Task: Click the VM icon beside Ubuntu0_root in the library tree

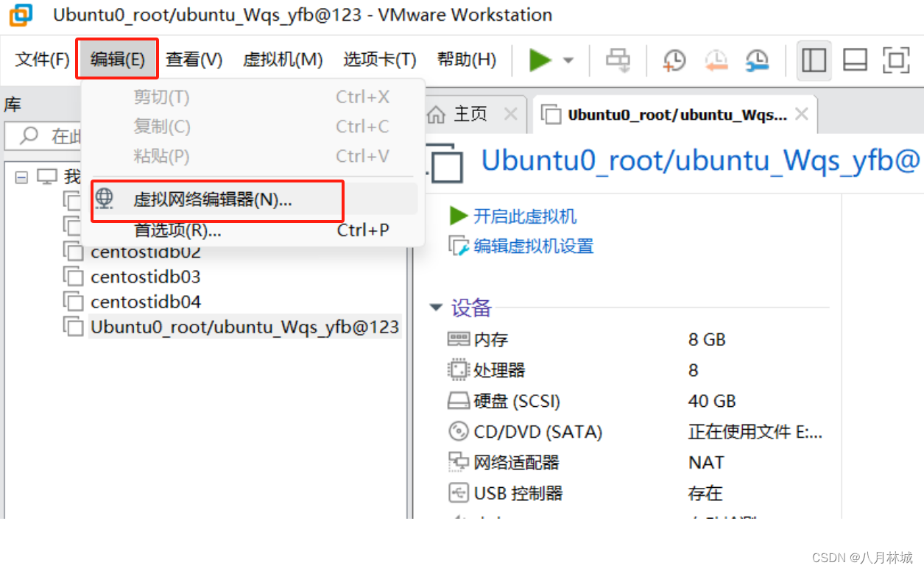Action: [73, 327]
